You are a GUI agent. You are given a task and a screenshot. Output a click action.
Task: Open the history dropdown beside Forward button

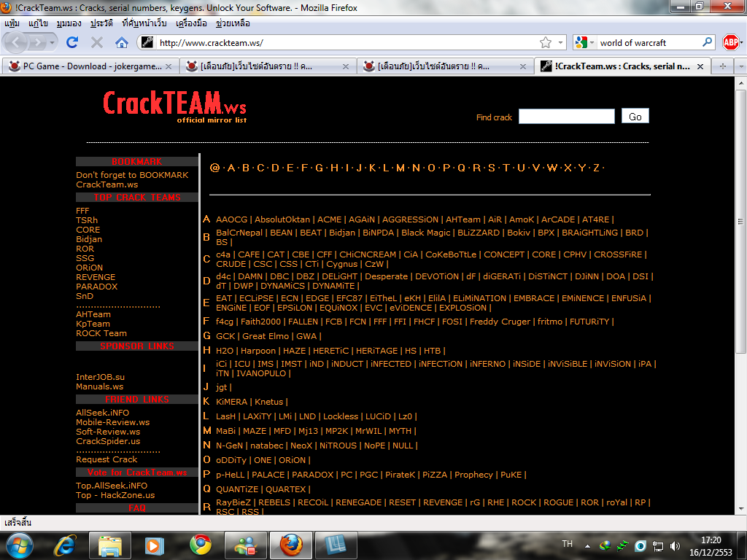tap(52, 43)
